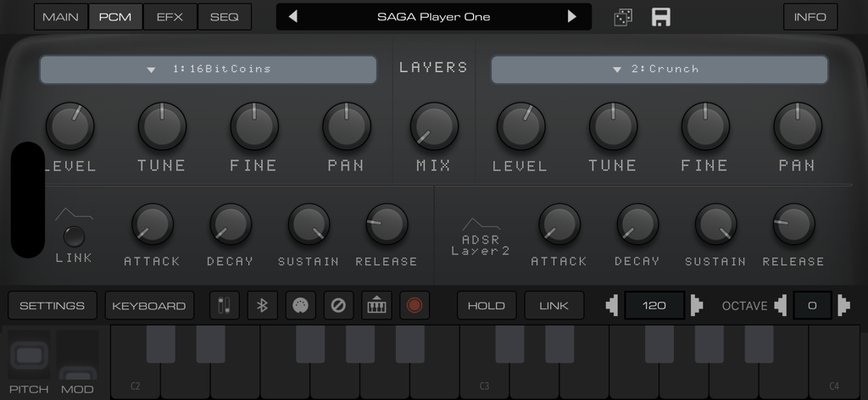
Task: Go to next preset with right arrow
Action: point(572,17)
